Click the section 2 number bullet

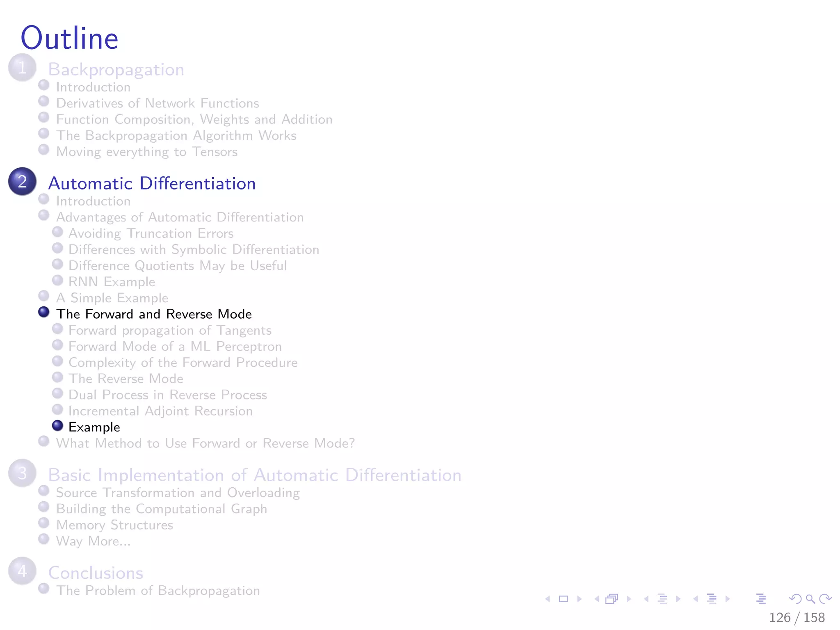coord(22,182)
